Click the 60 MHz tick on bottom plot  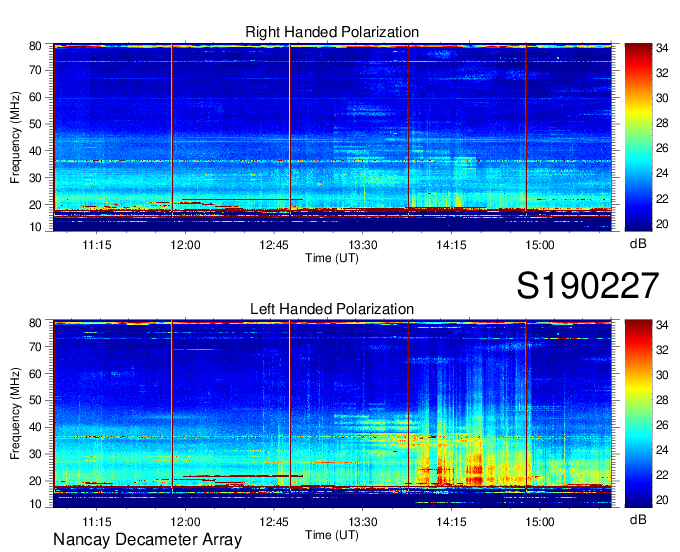(35, 373)
